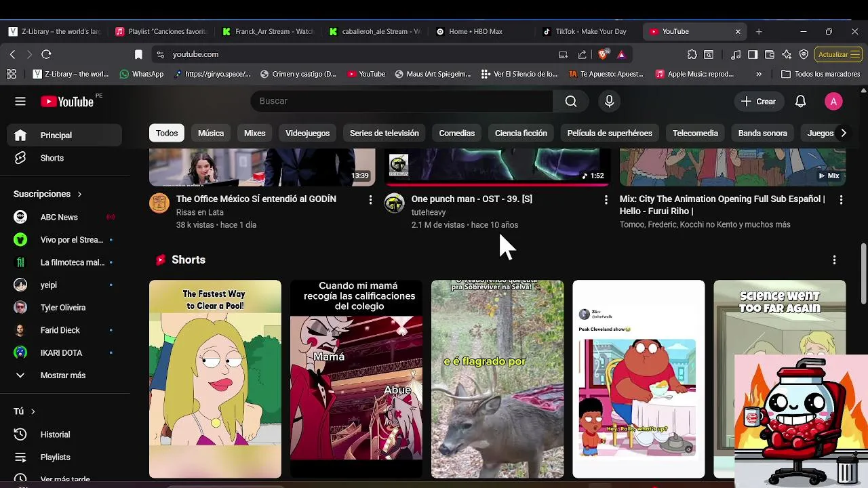868x488 pixels.
Task: Open the Leo AI sparkle icon
Action: click(x=787, y=54)
